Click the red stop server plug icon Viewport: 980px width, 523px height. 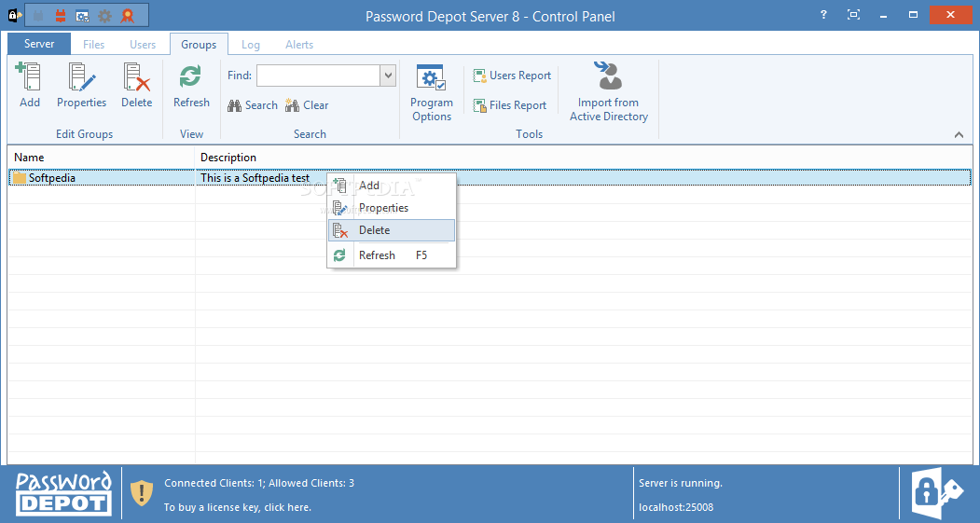[61, 16]
